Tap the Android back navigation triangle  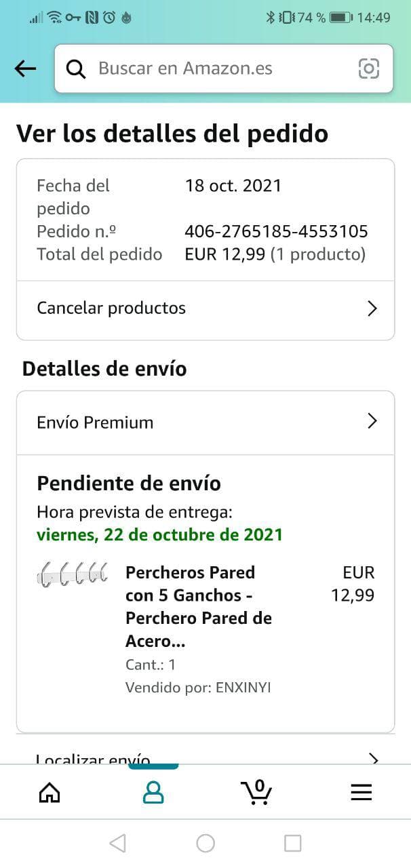(117, 843)
